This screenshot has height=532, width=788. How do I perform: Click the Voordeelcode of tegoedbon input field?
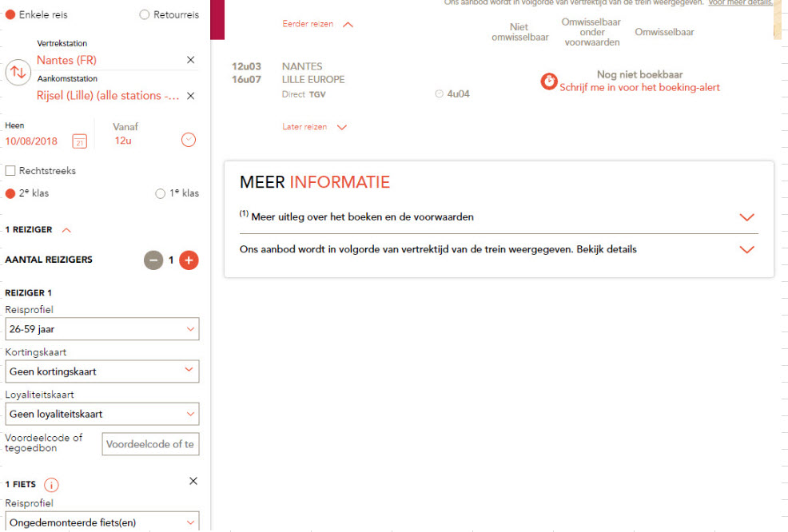tap(150, 444)
